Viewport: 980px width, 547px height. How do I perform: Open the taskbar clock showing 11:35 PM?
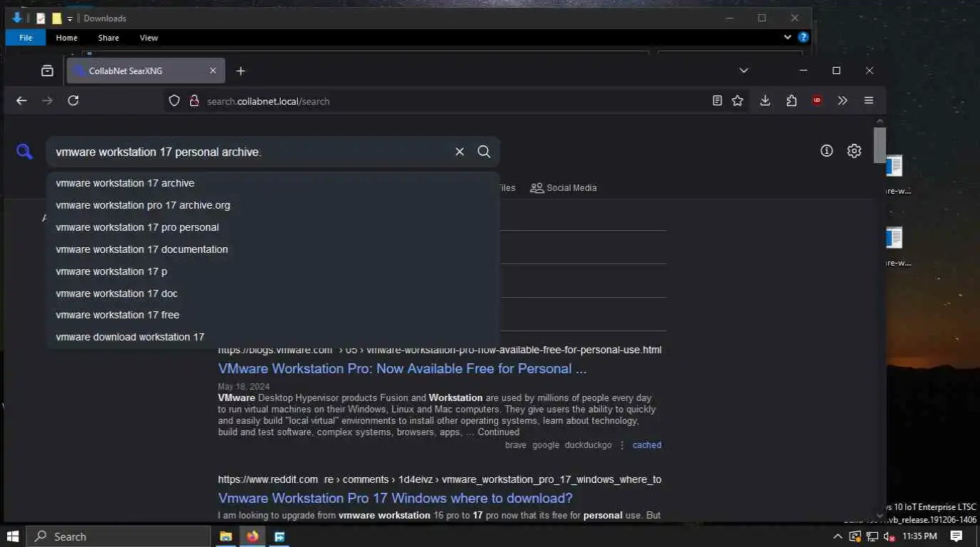[x=919, y=536]
